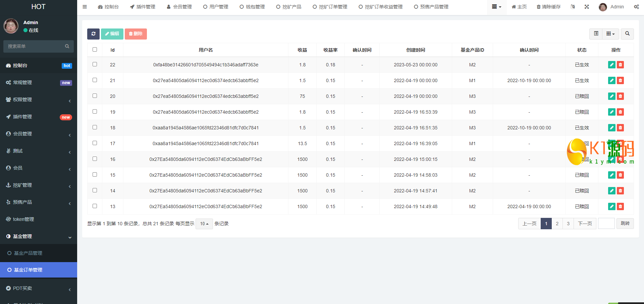Click the 跳转 jump button

click(x=625, y=224)
